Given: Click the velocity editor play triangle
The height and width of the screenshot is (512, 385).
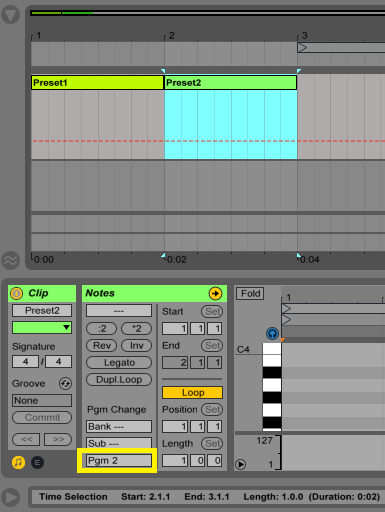Looking at the screenshot, I should 240,464.
